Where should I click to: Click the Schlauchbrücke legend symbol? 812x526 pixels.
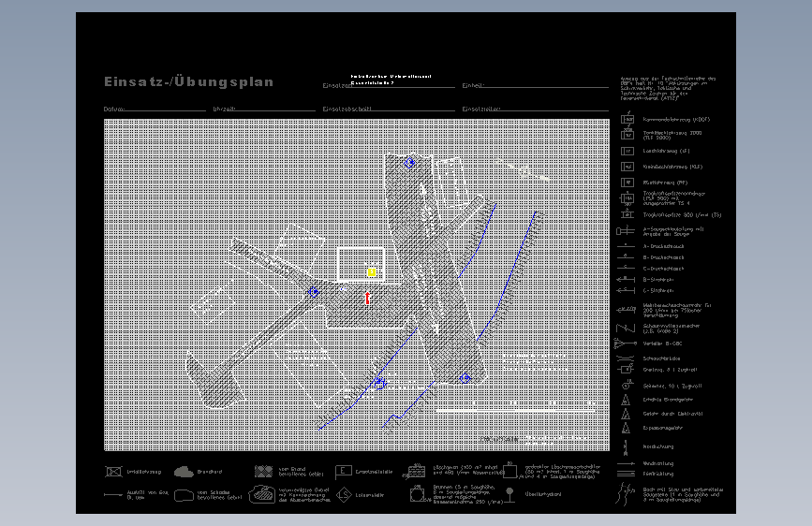coord(625,358)
